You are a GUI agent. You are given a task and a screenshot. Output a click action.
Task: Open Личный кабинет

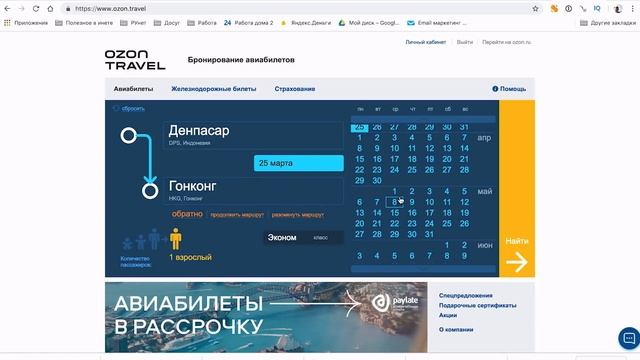426,42
